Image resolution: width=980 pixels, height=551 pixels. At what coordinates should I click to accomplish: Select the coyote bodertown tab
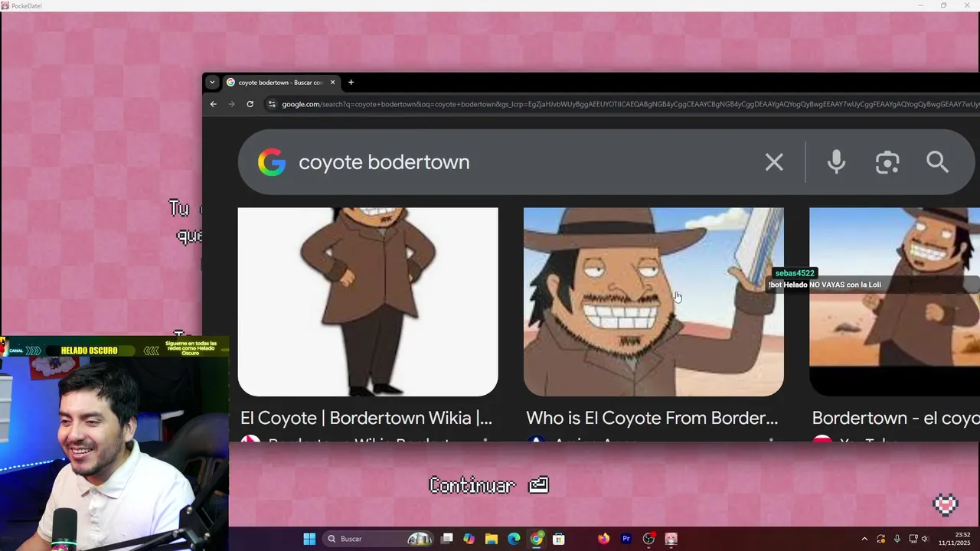pos(280,83)
